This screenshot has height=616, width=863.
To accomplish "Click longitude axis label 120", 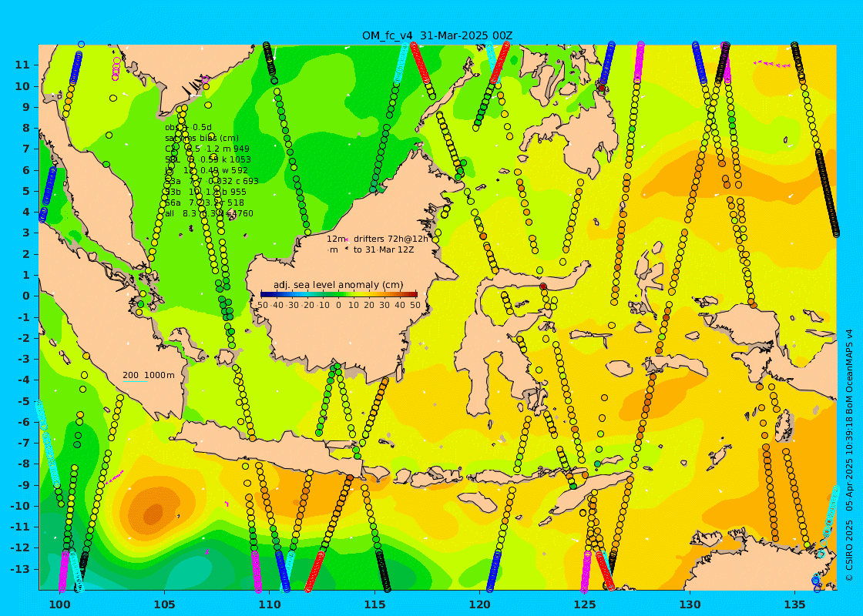I will click(479, 604).
